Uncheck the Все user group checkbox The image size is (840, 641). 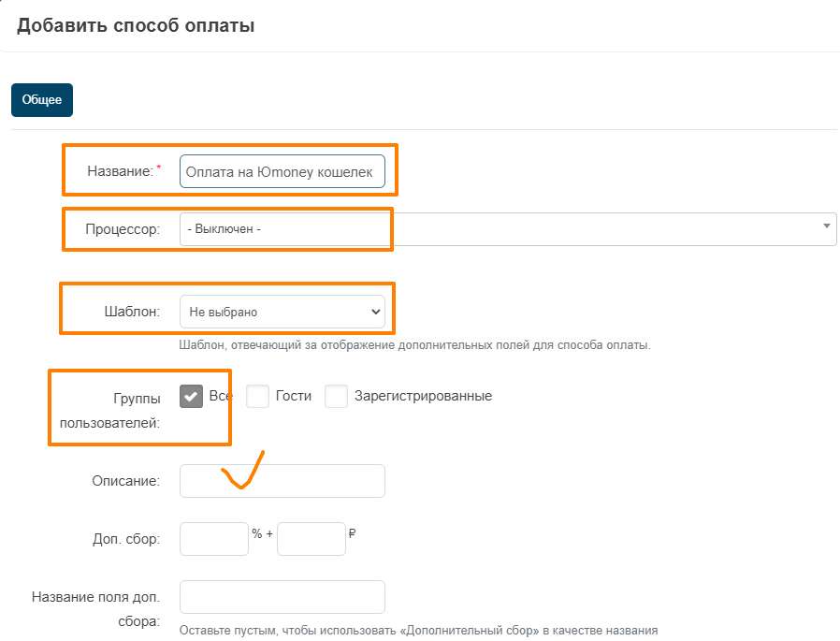(x=191, y=396)
